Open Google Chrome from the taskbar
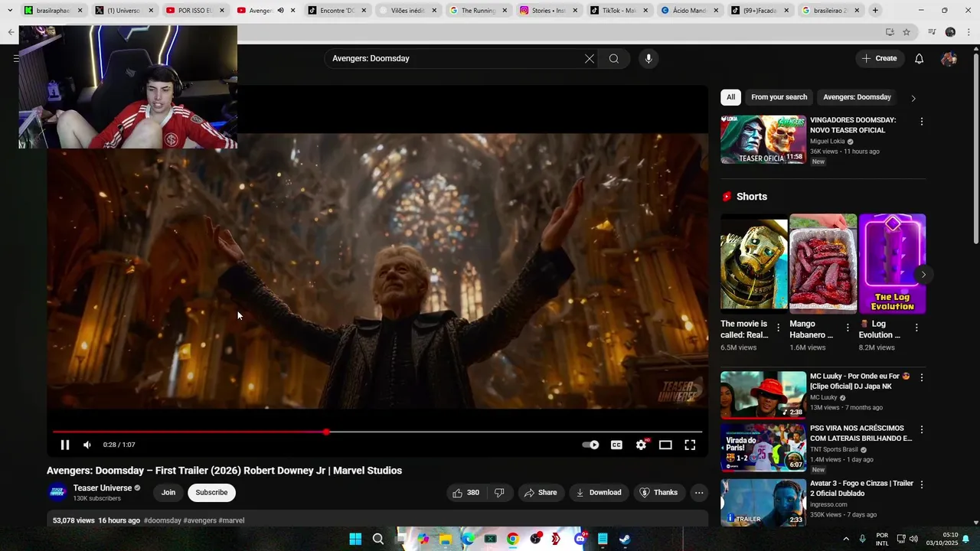Viewport: 980px width, 551px height. 512,539
